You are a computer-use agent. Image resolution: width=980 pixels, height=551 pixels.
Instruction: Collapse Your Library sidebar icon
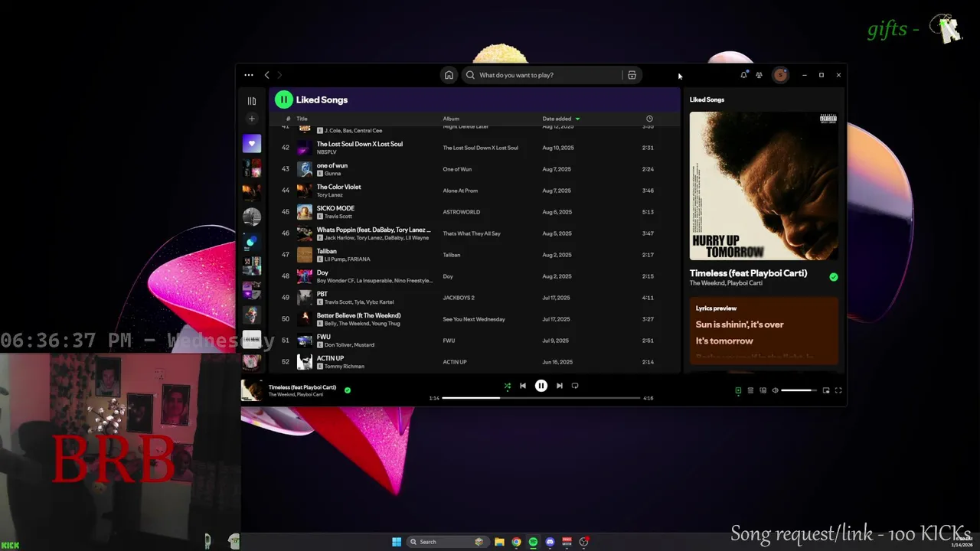point(251,100)
